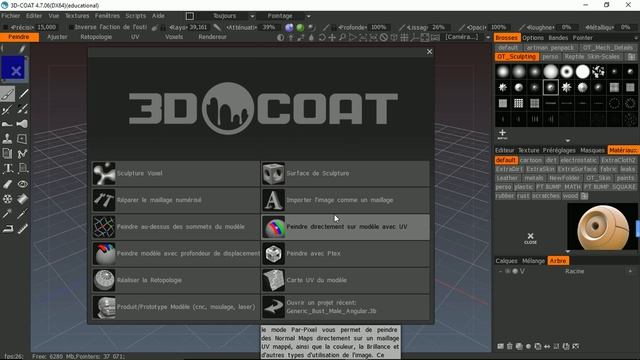Image resolution: width=640 pixels, height=360 pixels.
Task: Collapse the Racine tree node
Action: click(500, 271)
